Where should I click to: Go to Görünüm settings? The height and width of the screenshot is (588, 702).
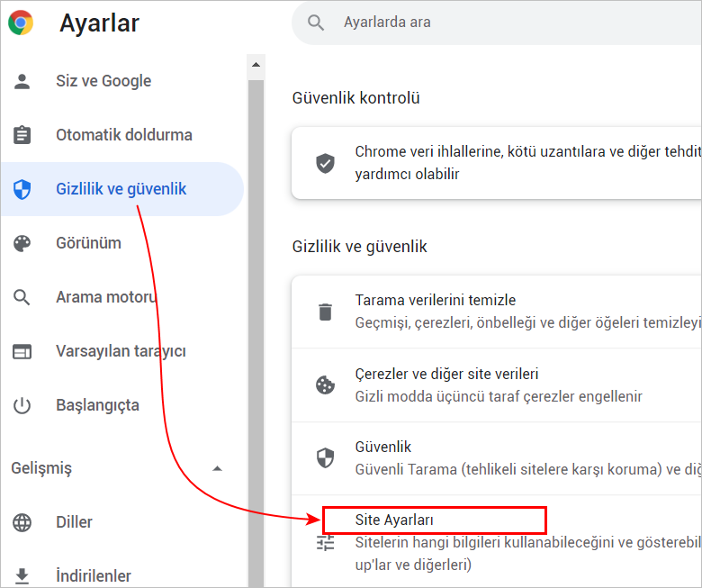(122, 243)
